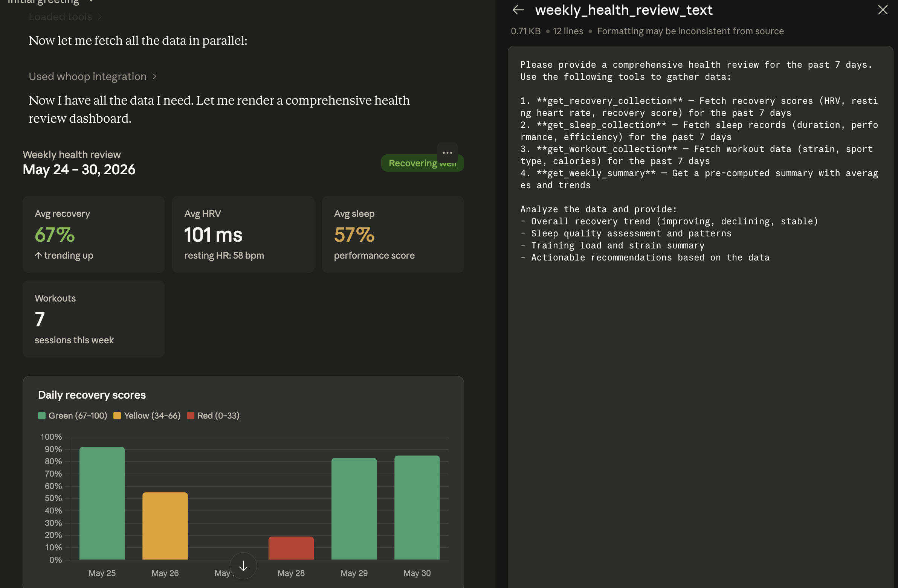Select the Avg HRV 101 ms card
This screenshot has height=588, width=898.
pyautogui.click(x=243, y=234)
